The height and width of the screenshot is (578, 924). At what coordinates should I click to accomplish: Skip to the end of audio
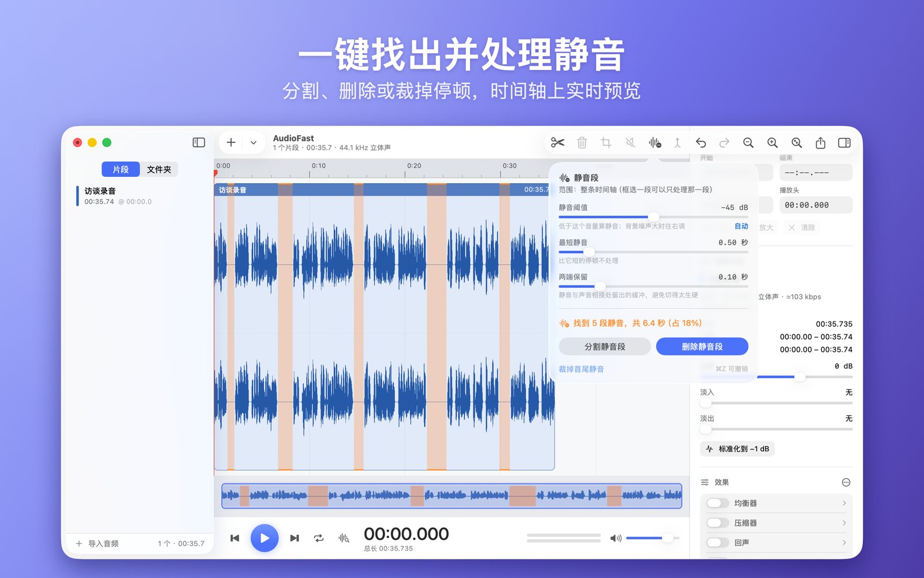(295, 538)
